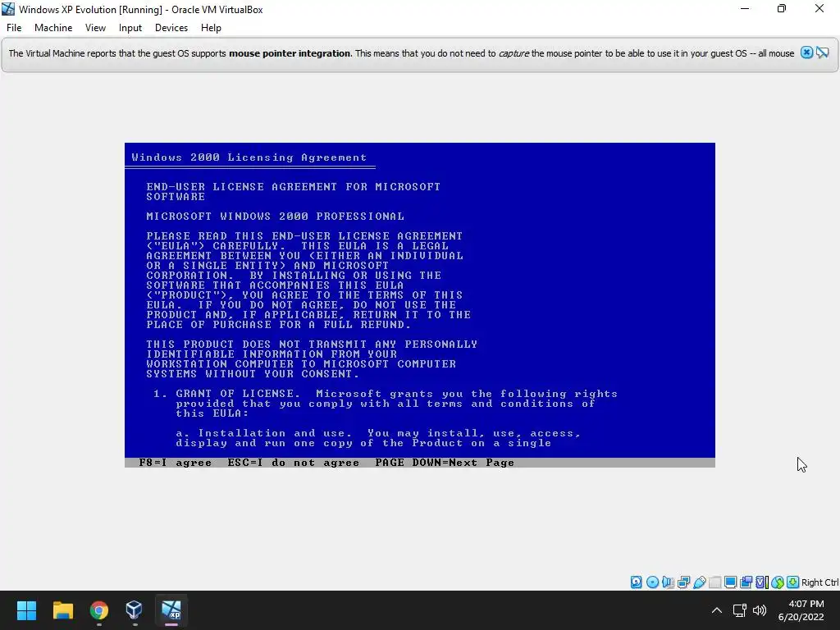Click the F8=I agree text
Image resolution: width=840 pixels, height=630 pixels.
click(x=176, y=463)
